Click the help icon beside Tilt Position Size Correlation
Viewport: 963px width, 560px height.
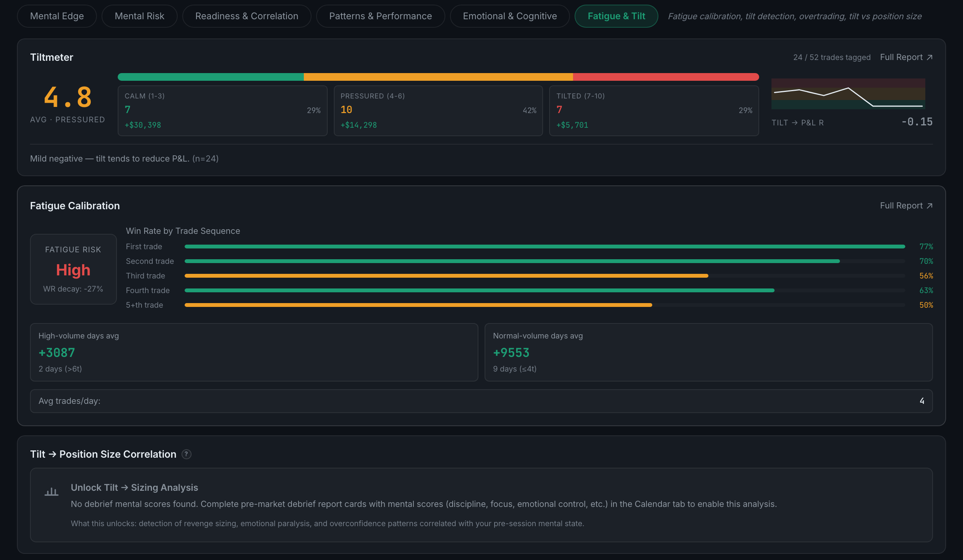pyautogui.click(x=187, y=454)
